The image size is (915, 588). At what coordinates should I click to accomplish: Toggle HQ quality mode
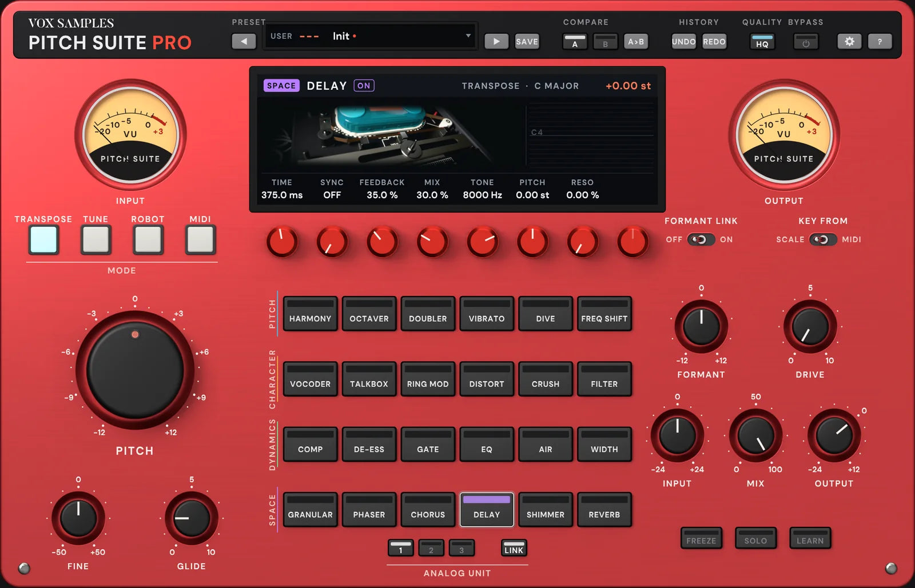(x=762, y=42)
